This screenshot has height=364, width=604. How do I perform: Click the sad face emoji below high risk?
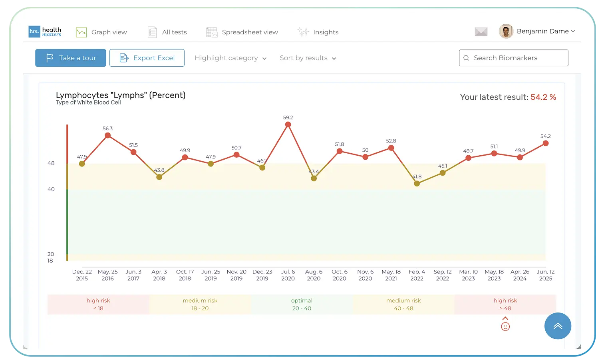[x=505, y=326]
